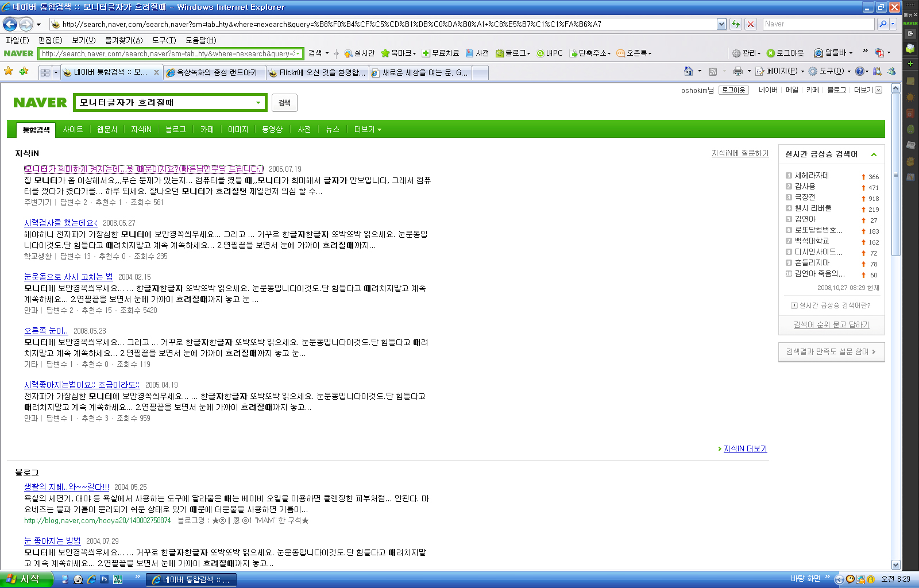The image size is (919, 588).
Task: Click the 검색 search button
Action: click(284, 103)
